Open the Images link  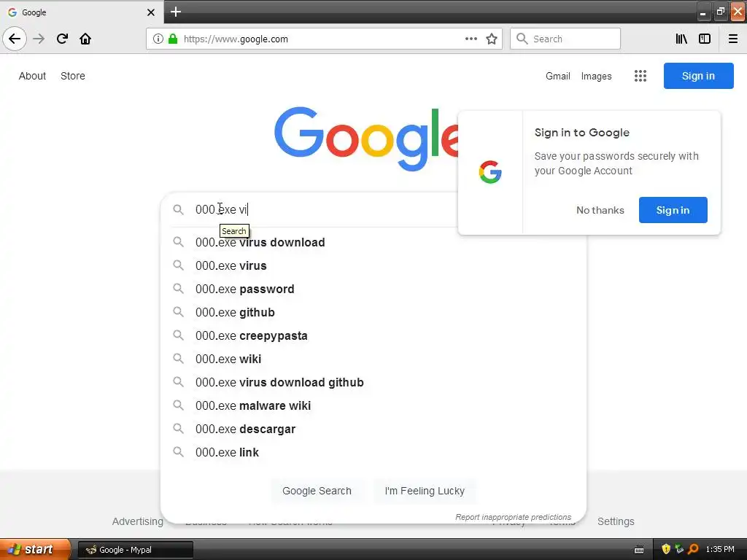click(597, 76)
